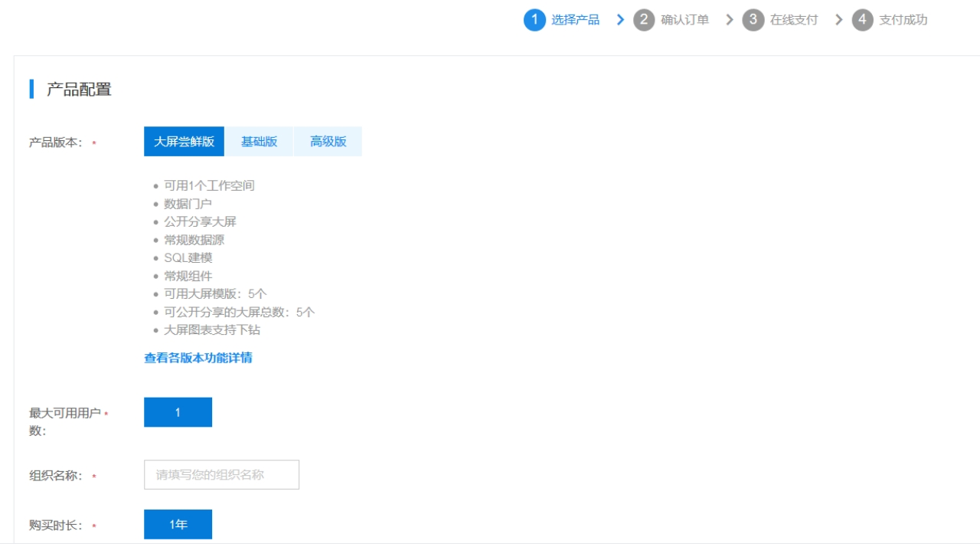Select the 大屏尝鲜版 product version

tap(184, 142)
